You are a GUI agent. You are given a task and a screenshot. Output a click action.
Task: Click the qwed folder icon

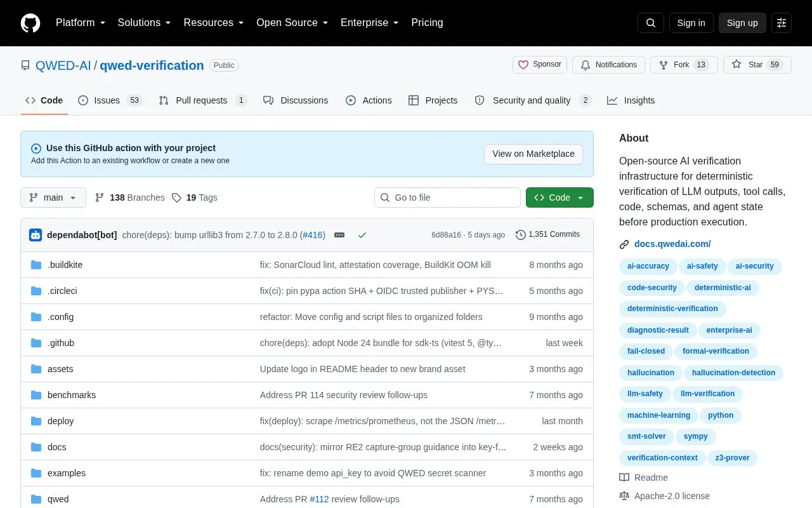[36, 499]
